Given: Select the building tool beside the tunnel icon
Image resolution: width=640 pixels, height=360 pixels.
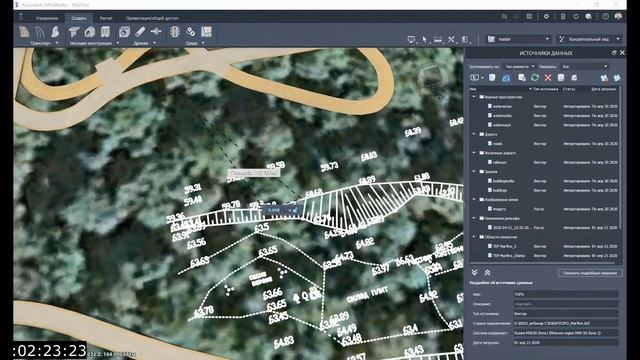Looking at the screenshot, I should [105, 32].
